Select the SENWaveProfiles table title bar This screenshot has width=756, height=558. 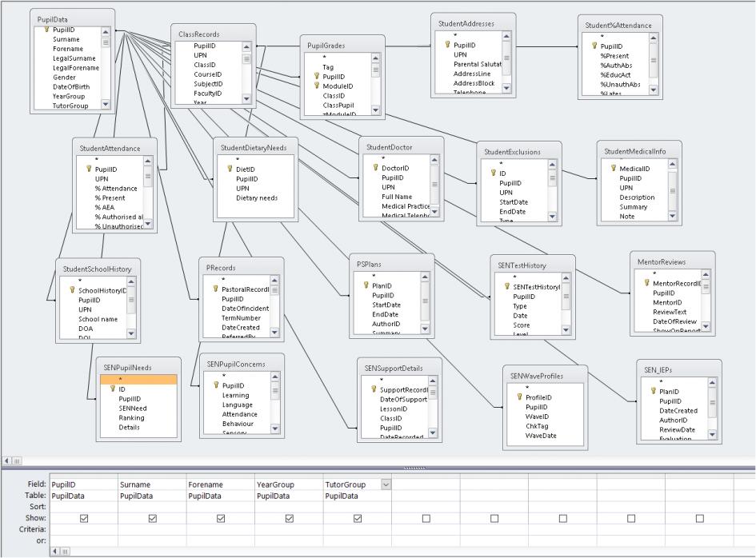[x=545, y=376]
